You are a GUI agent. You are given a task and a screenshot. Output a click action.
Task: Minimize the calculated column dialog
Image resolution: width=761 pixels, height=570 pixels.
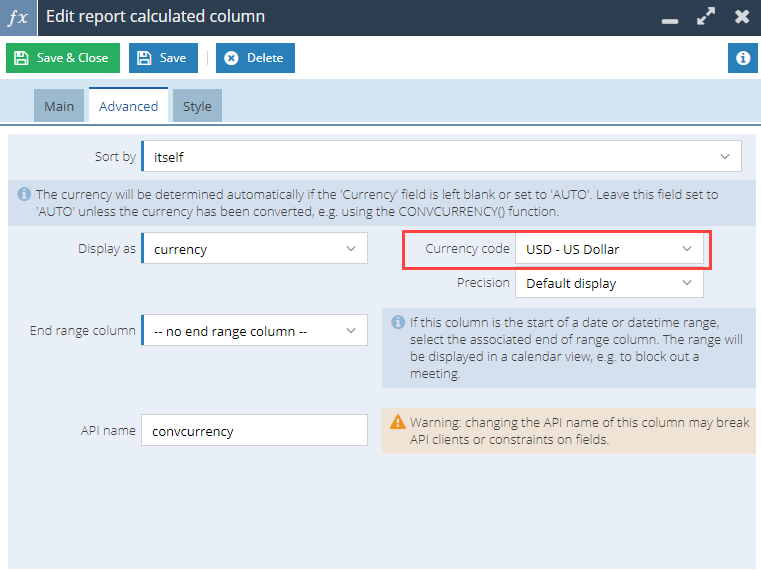click(670, 20)
